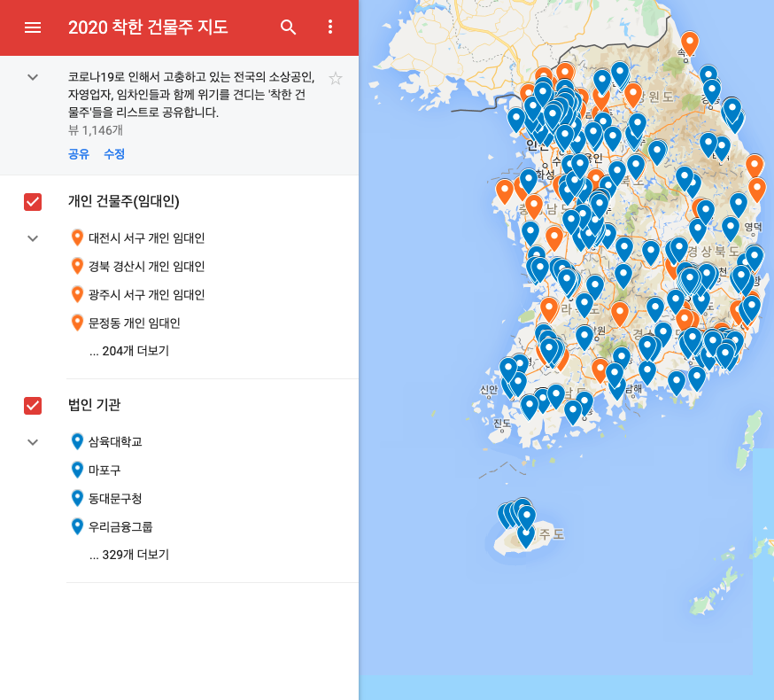Star this map as favorite

335,78
